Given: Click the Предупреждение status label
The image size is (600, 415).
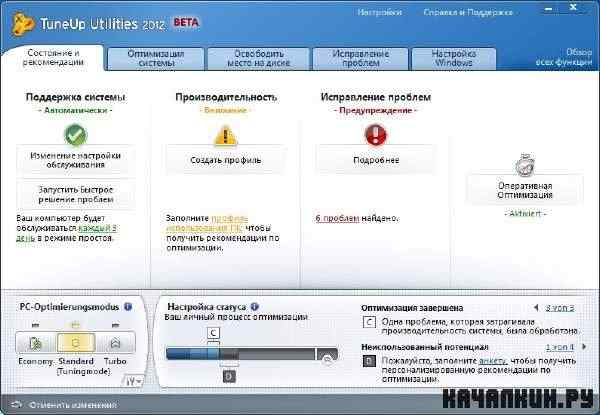Looking at the screenshot, I should pos(376,110).
